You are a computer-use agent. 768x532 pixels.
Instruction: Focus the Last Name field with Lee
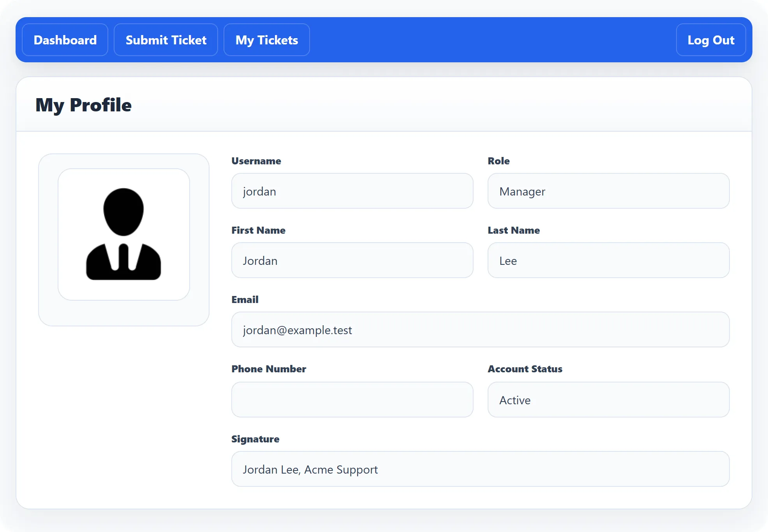pos(608,260)
